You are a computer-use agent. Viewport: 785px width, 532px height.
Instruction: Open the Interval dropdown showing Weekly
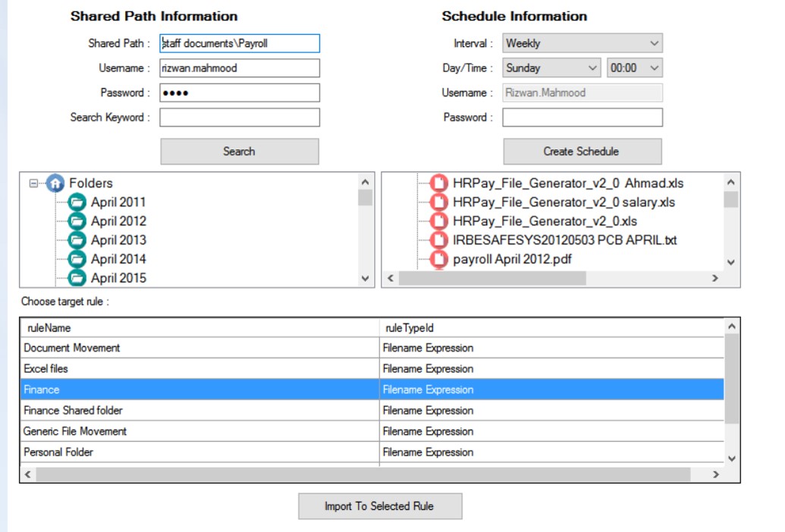click(582, 44)
